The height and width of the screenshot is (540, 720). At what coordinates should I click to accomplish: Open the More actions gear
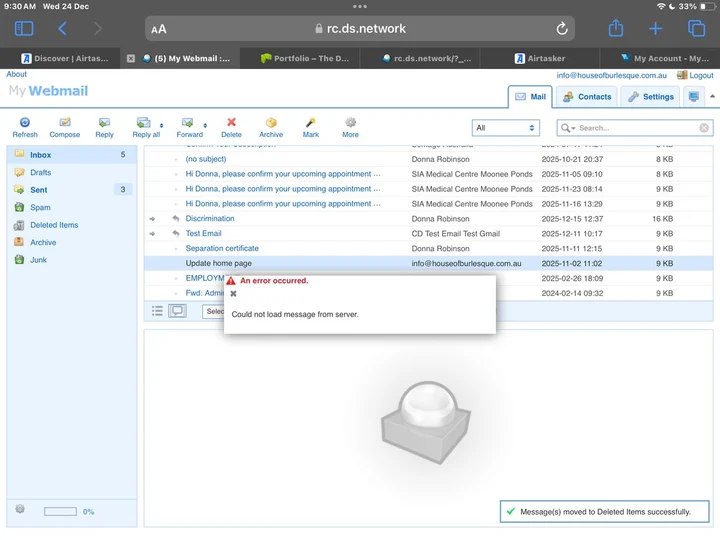tap(350, 127)
